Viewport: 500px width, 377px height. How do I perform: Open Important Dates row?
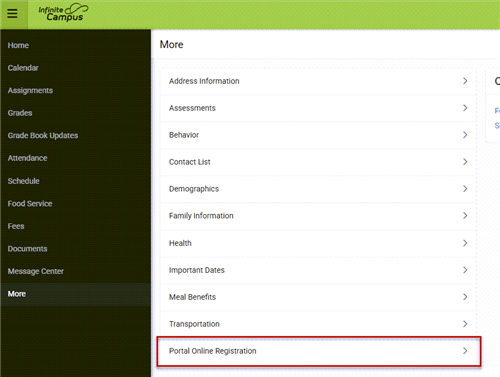click(318, 270)
